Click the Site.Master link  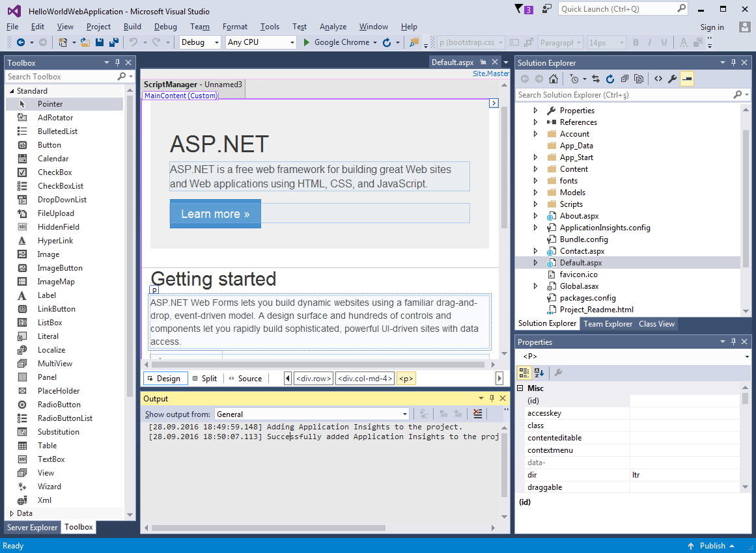tap(491, 74)
